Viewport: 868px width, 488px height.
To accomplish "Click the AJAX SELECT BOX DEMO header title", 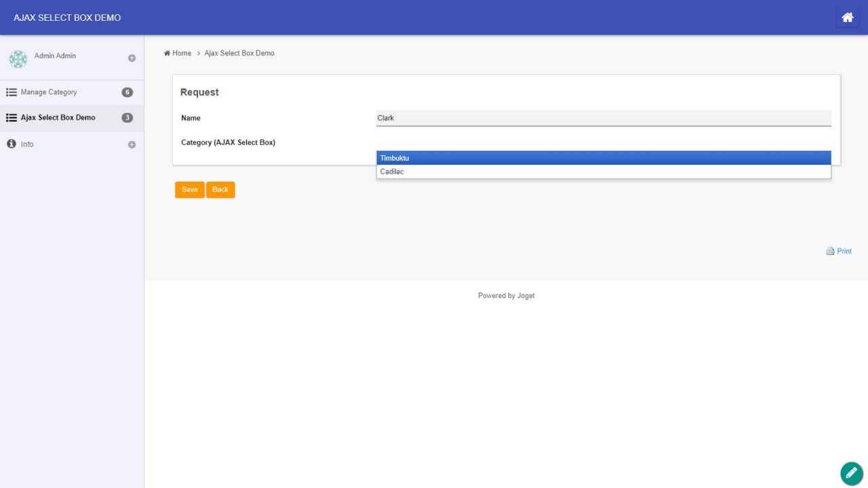I will pyautogui.click(x=67, y=18).
